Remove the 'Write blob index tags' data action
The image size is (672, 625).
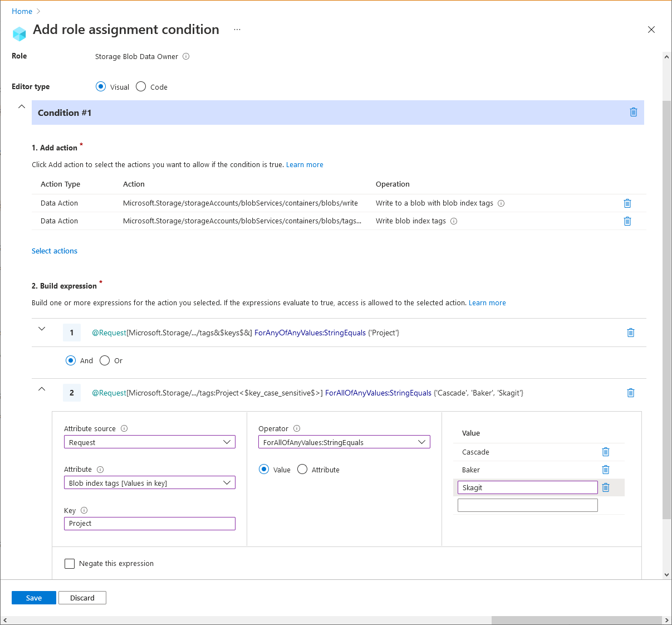[627, 221]
